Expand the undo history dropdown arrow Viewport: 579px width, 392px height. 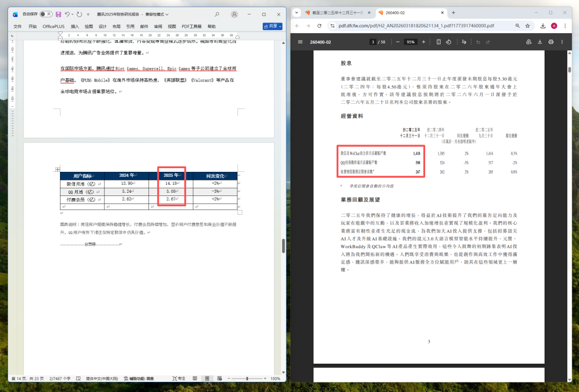[72, 14]
